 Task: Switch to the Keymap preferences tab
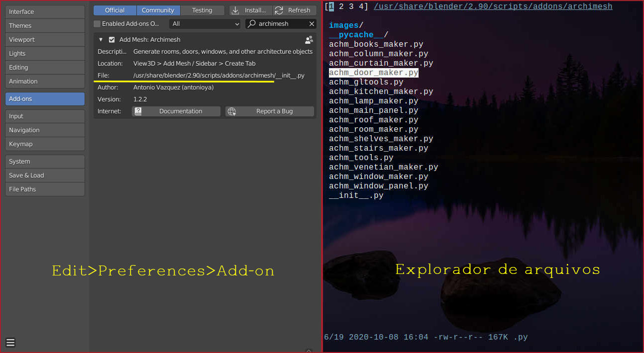(x=45, y=144)
